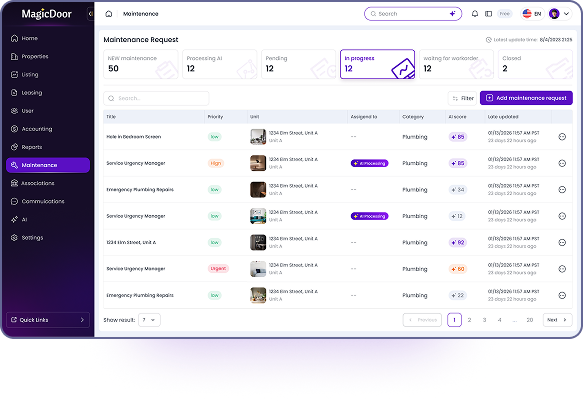The image size is (583, 402).
Task: Open the user avatar profile dropdown
Action: click(560, 14)
